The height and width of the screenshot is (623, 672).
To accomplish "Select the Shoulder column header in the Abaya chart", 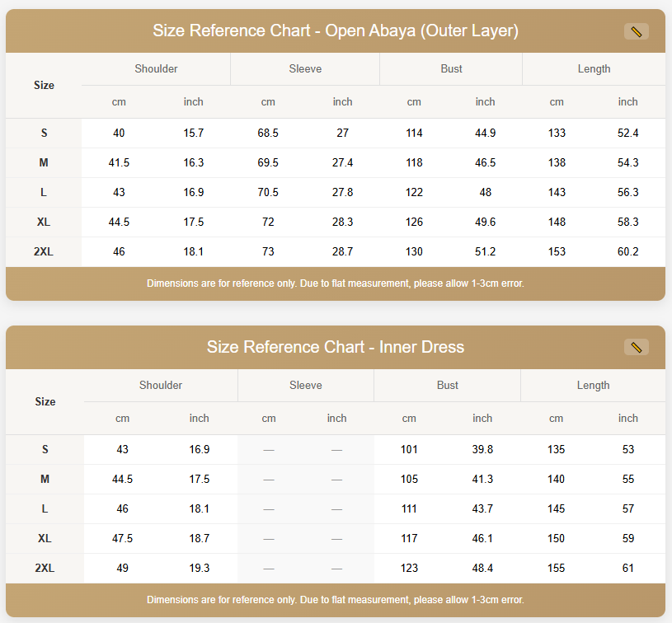I will coord(156,69).
